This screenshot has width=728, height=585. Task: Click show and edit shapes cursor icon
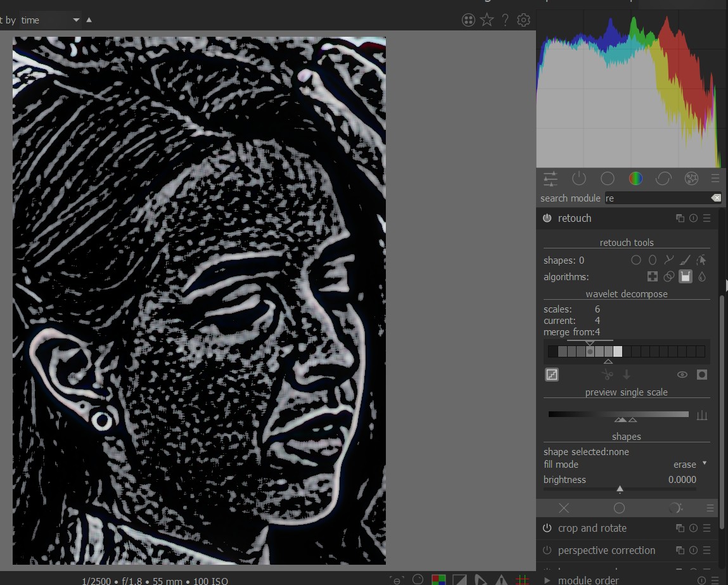tap(701, 260)
